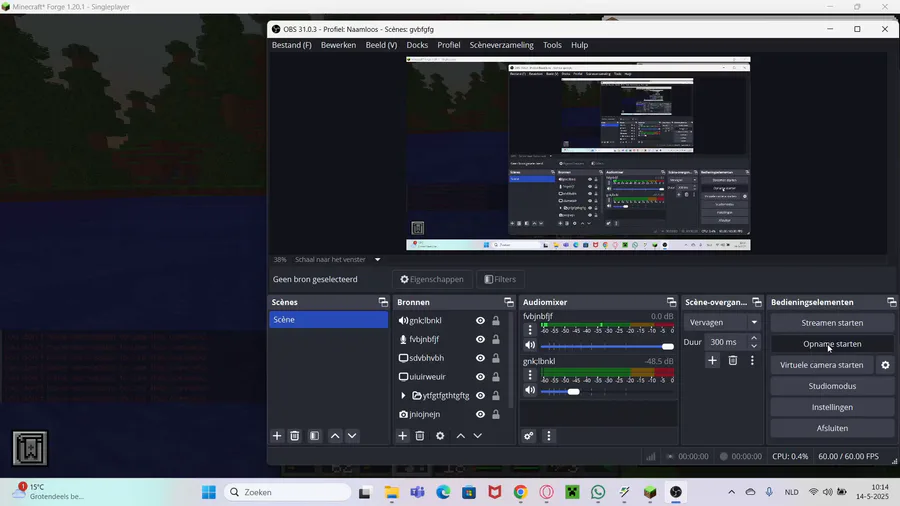This screenshot has width=900, height=506.
Task: Add a new scene with plus icon
Action: click(x=277, y=436)
